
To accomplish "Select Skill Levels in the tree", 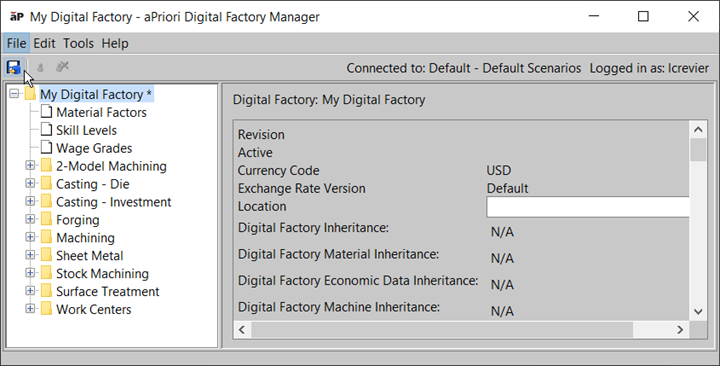I will (86, 130).
